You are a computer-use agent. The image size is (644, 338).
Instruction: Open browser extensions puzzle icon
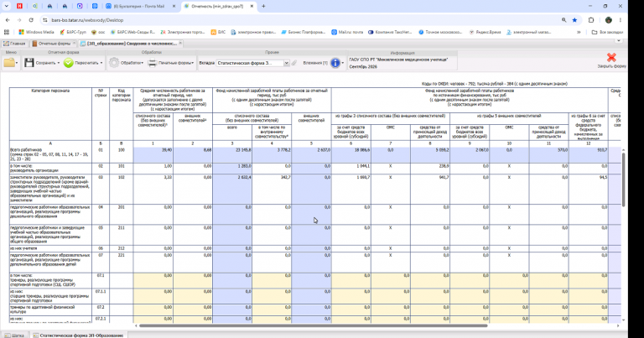coord(591,20)
